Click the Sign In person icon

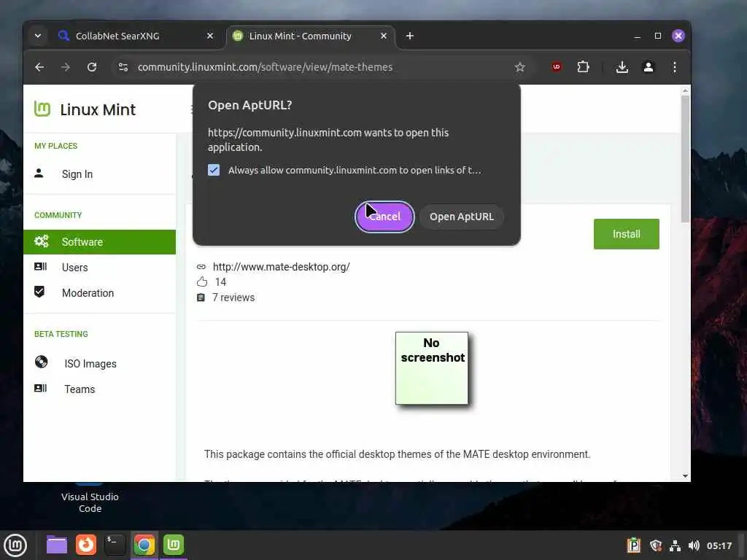[x=39, y=174]
